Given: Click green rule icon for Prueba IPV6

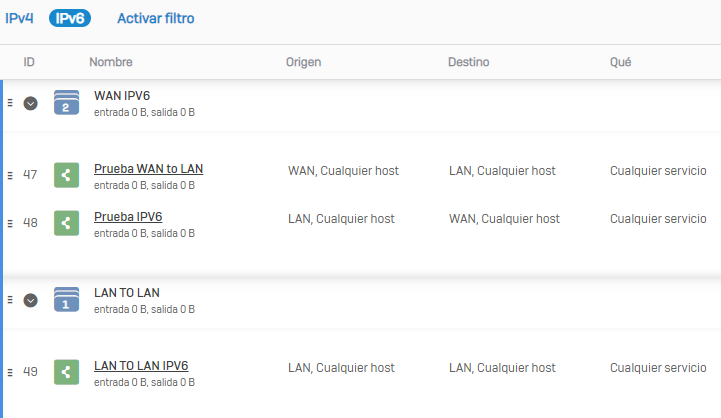Looking at the screenshot, I should pyautogui.click(x=66, y=223).
